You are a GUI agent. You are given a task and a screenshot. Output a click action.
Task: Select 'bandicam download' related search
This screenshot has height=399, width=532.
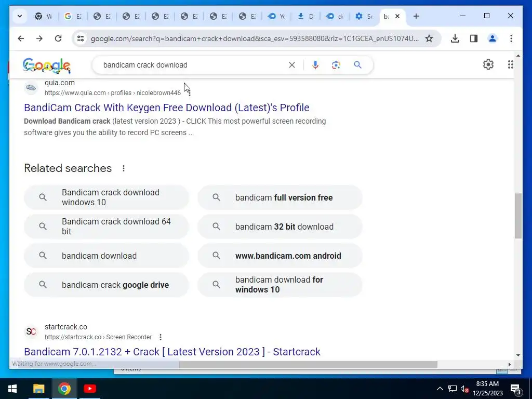click(x=106, y=256)
